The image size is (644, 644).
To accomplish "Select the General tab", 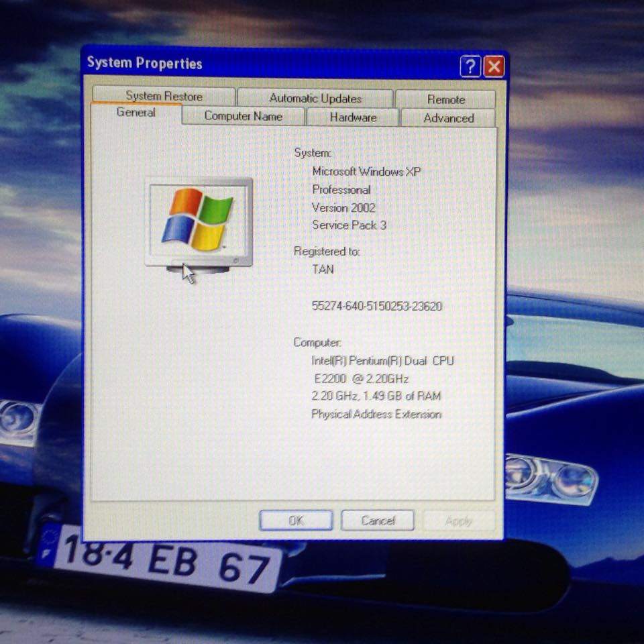I will click(x=136, y=113).
